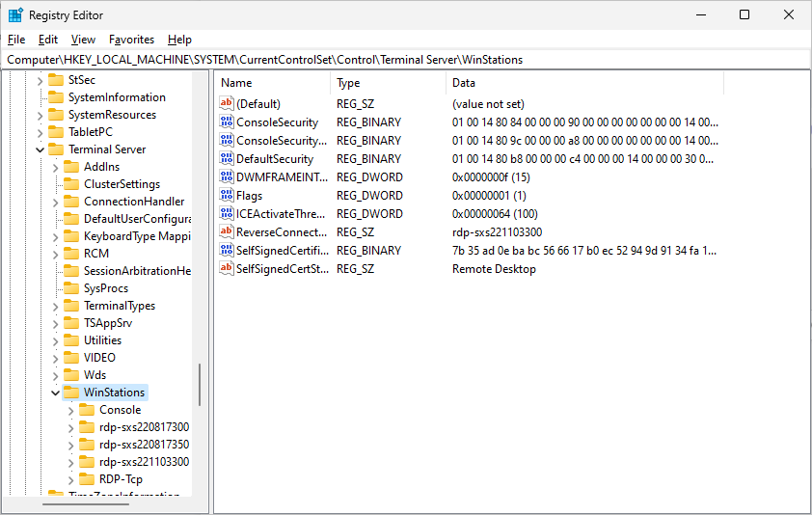The image size is (812, 515).
Task: Click the ClusterSettings folder icon
Action: 71,184
